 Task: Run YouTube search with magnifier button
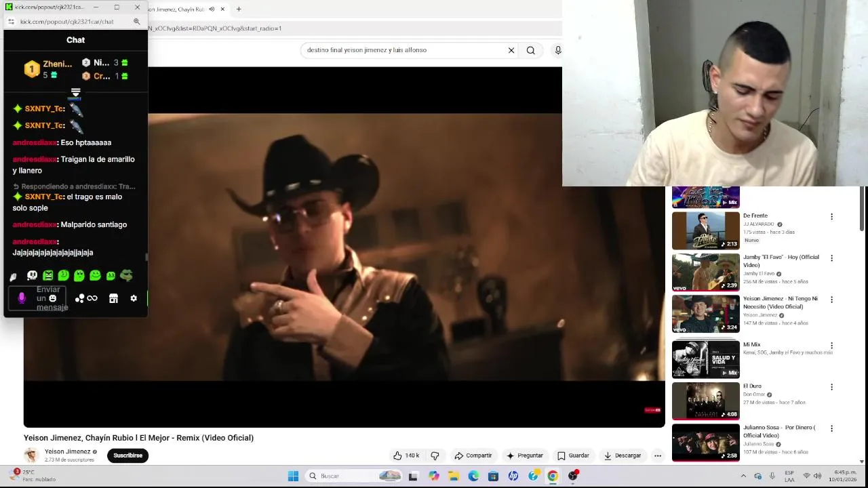tap(531, 50)
